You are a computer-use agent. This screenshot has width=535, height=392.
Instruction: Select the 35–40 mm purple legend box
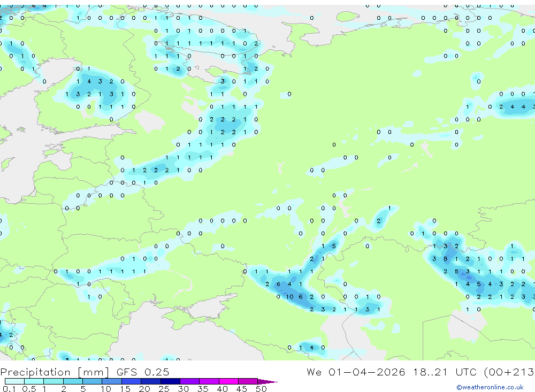(209, 381)
